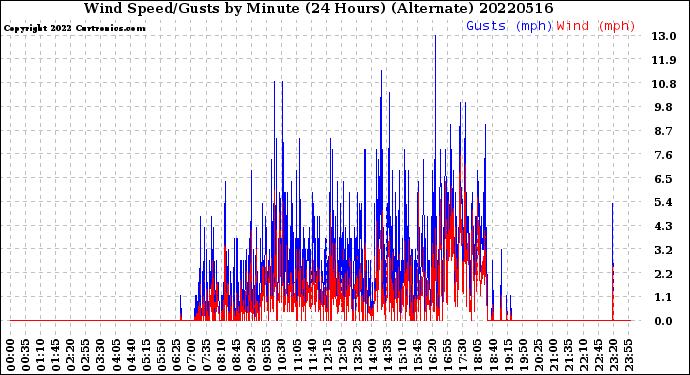Viewport: 690px width, 375px height.
Task: Click the 02:20 time label
Action: tap(71, 355)
